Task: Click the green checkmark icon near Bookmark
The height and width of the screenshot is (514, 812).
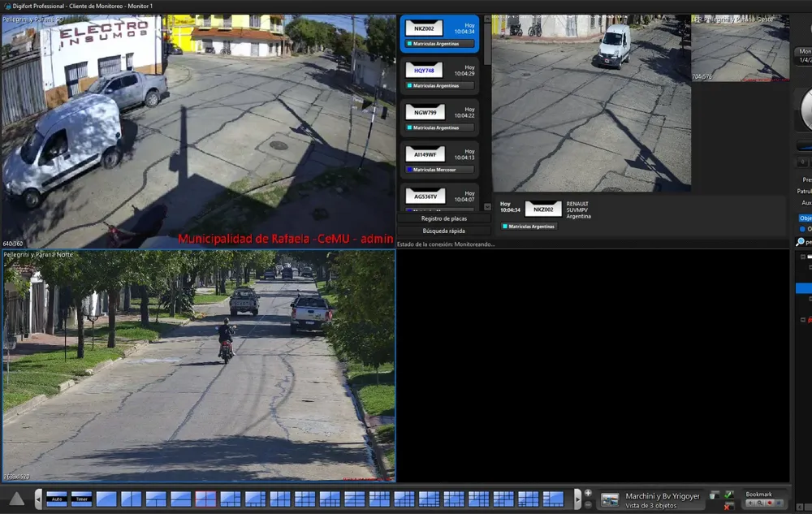Action: [728, 494]
